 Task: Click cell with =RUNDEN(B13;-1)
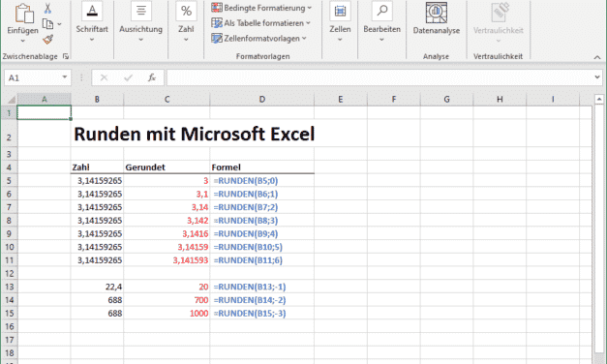pos(262,287)
